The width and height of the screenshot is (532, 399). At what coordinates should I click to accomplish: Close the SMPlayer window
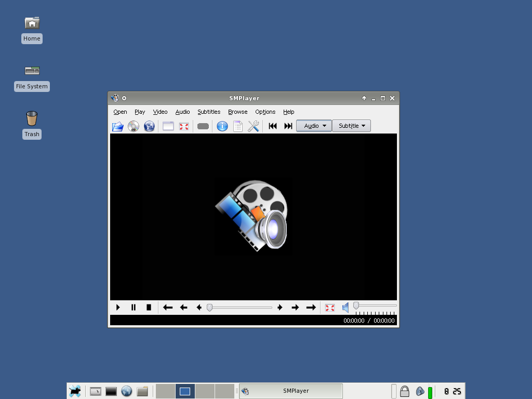coord(392,98)
